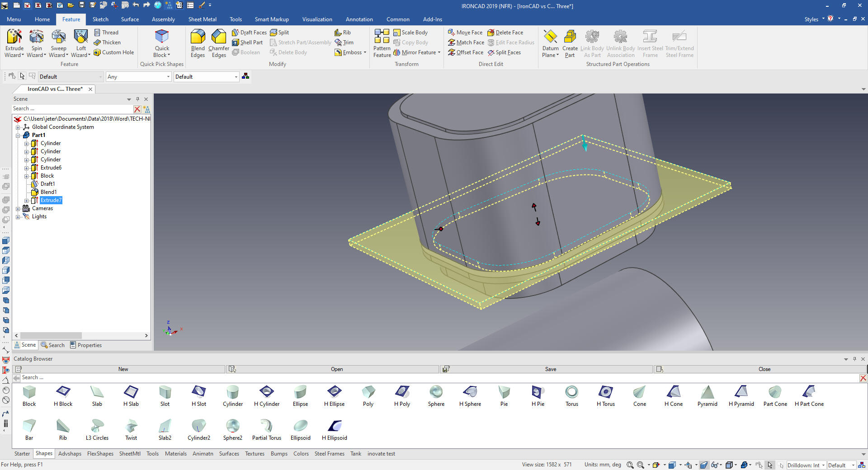Expand the Extrude6 feature node

tap(27, 168)
